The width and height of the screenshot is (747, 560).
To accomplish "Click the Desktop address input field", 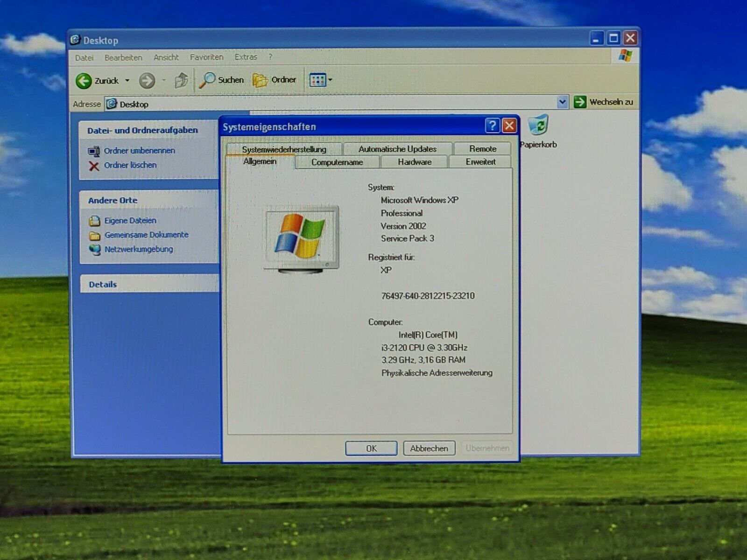I will (x=327, y=104).
